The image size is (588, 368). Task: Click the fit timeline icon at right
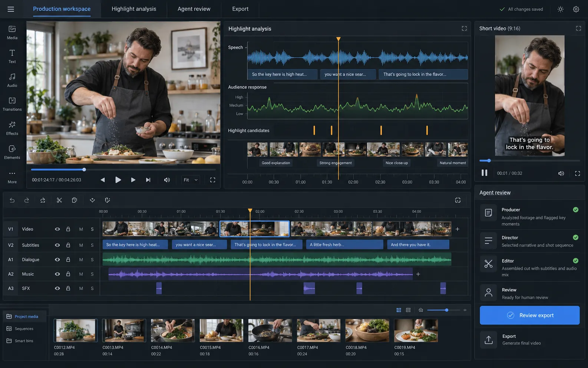point(458,200)
